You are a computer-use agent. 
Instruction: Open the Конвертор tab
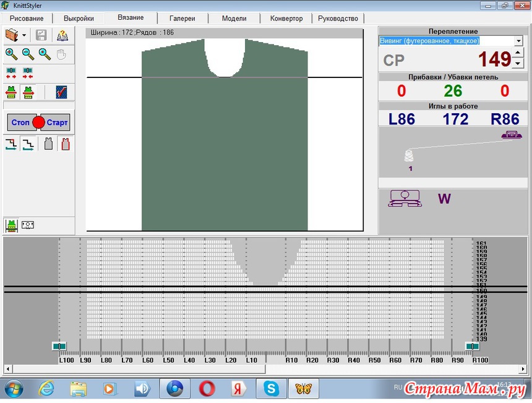click(286, 19)
